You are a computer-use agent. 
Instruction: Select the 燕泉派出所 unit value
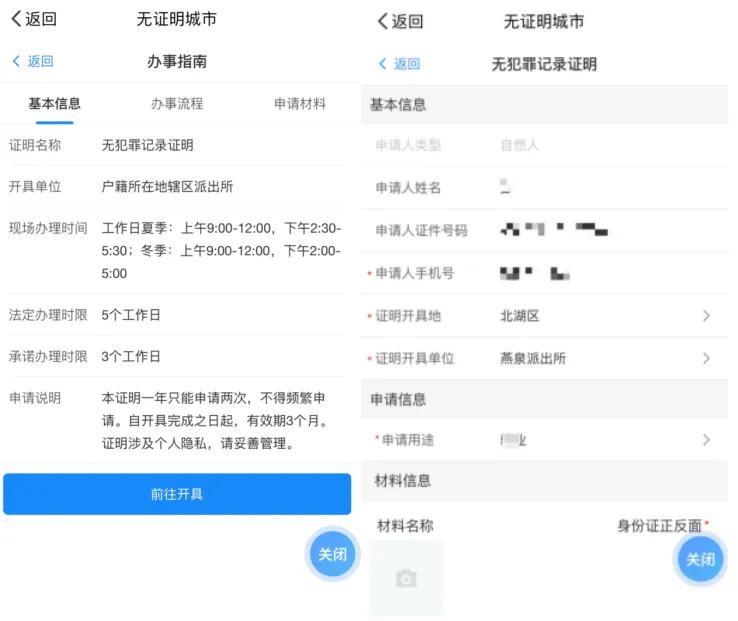533,358
